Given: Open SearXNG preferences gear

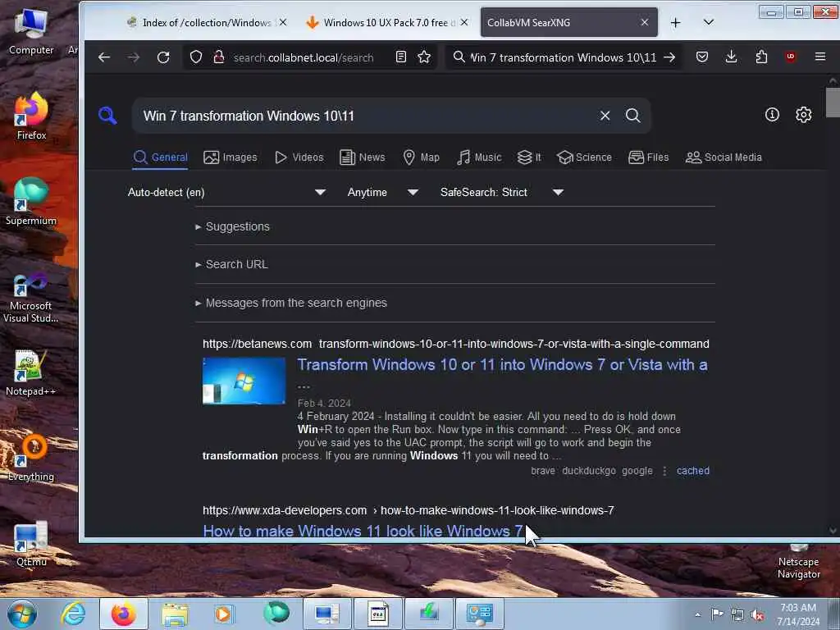Looking at the screenshot, I should click(x=804, y=115).
